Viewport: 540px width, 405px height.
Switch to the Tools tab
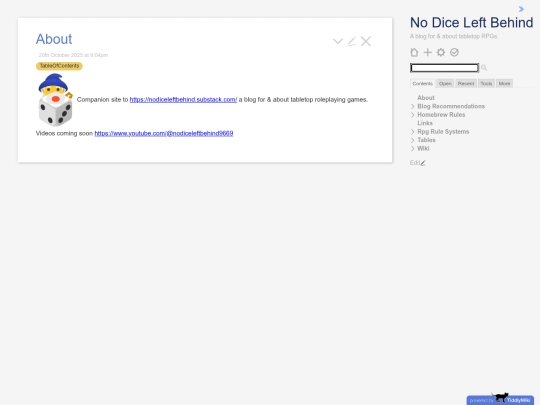[486, 83]
